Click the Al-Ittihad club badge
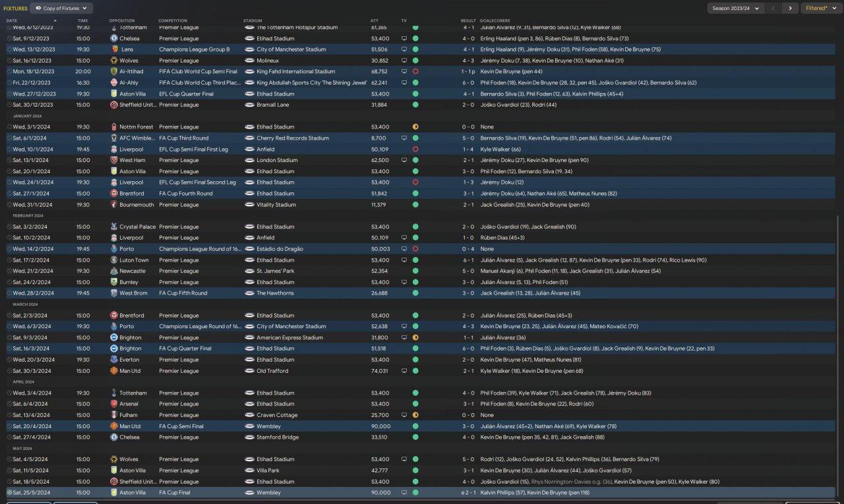 click(x=114, y=72)
